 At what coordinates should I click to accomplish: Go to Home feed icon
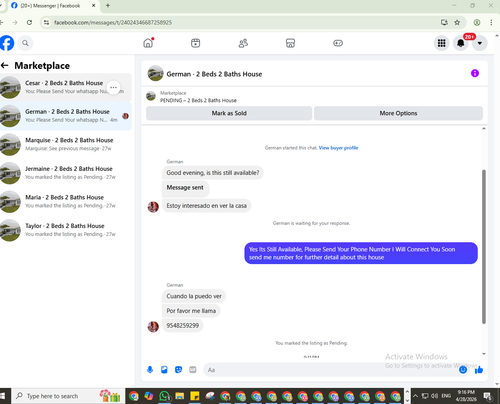pos(148,43)
